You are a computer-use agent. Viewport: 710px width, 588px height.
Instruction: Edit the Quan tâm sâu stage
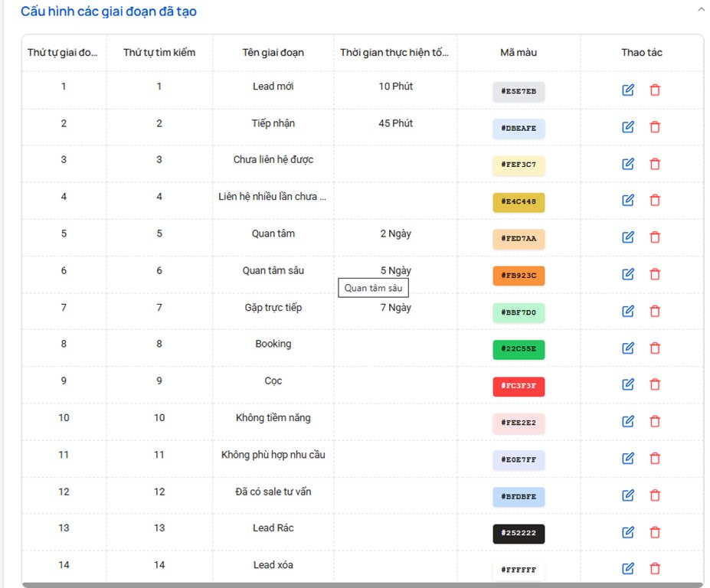pos(627,274)
